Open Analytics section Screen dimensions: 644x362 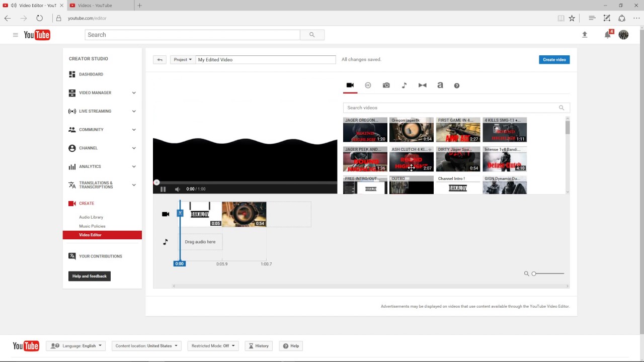(x=90, y=166)
